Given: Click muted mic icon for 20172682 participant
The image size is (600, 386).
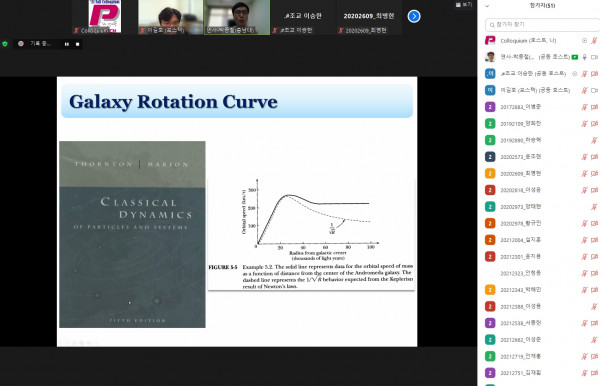Looking at the screenshot, I should (x=584, y=107).
